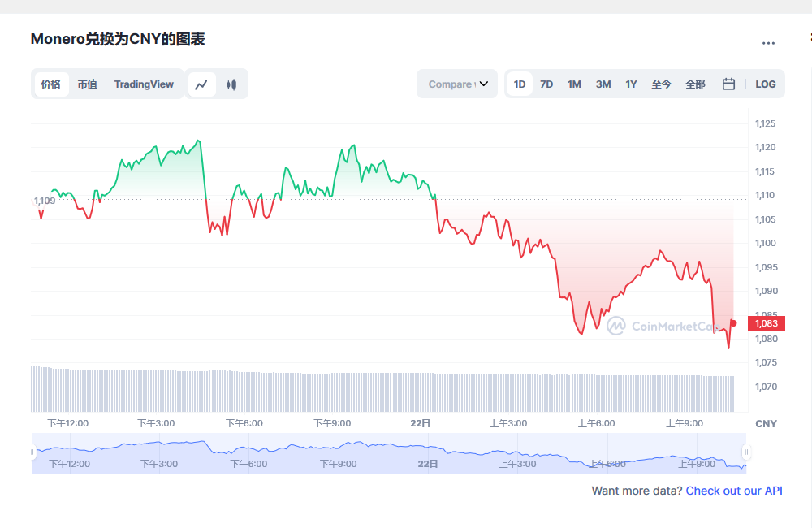Viewport: 812px width, 528px height.
Task: Click the 下午12:00 label on main axis
Action: click(68, 423)
